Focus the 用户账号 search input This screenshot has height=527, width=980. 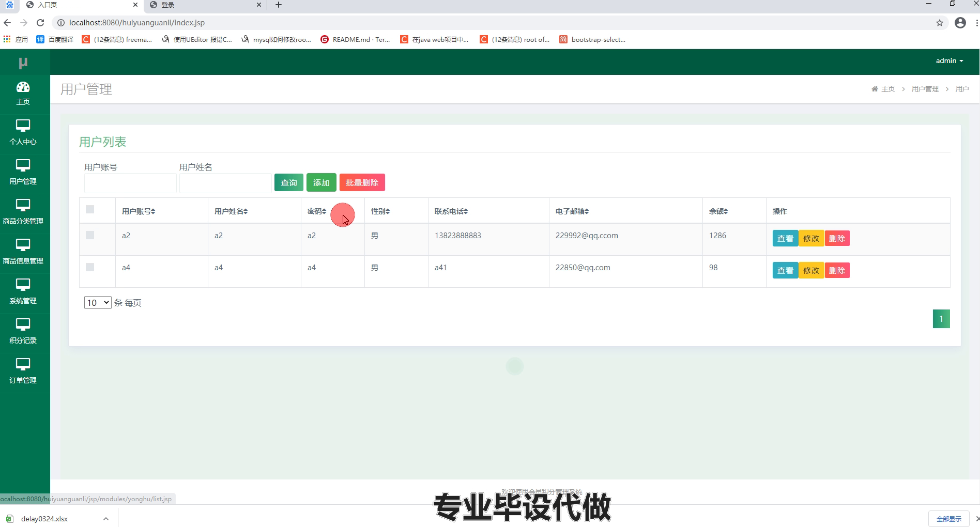(x=130, y=183)
